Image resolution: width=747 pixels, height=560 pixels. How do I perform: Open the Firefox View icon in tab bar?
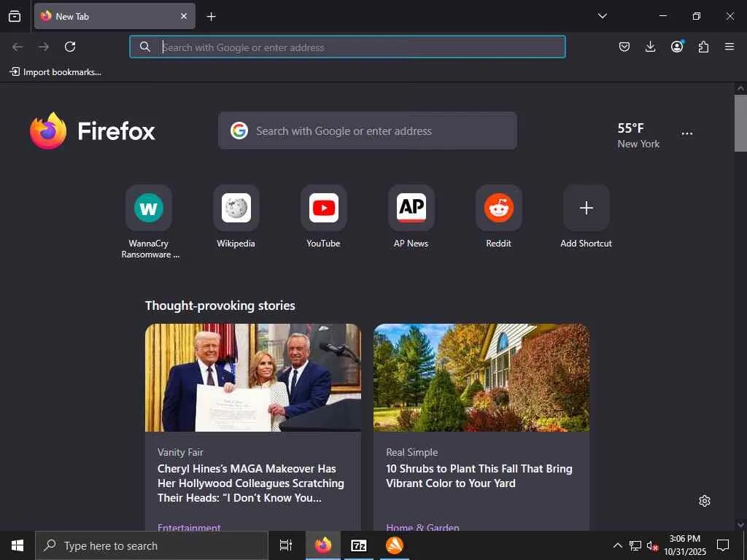click(x=15, y=16)
